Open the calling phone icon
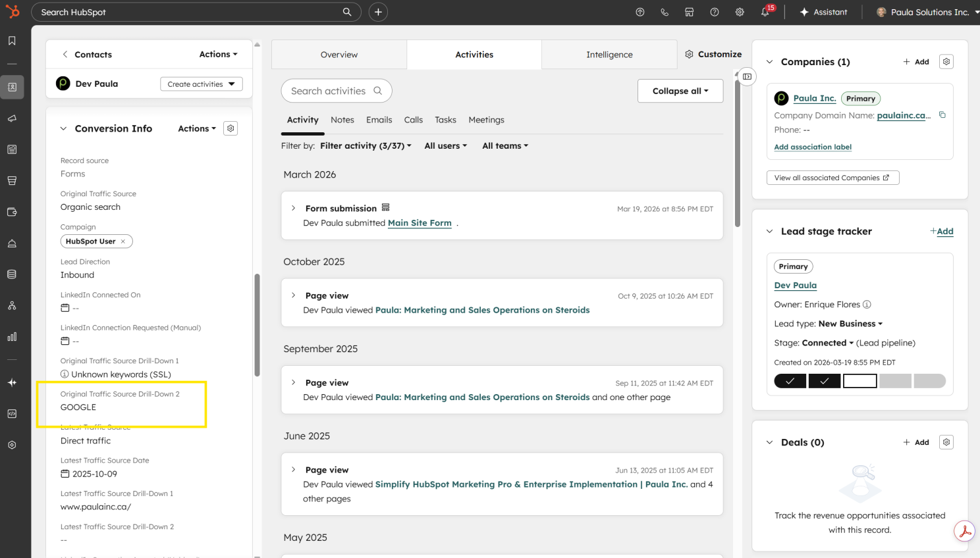Screen dimensions: 980x558 [x=665, y=12]
